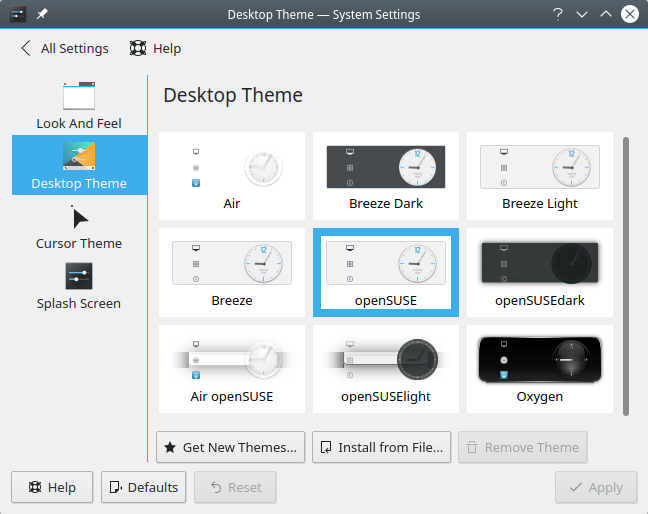Click the question mark context help icon
The image size is (648, 514).
[557, 14]
